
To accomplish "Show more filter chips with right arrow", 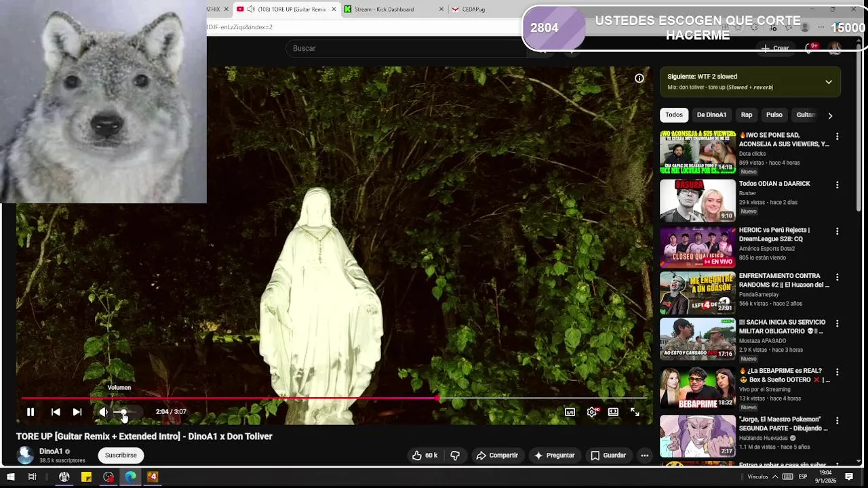I will (830, 116).
